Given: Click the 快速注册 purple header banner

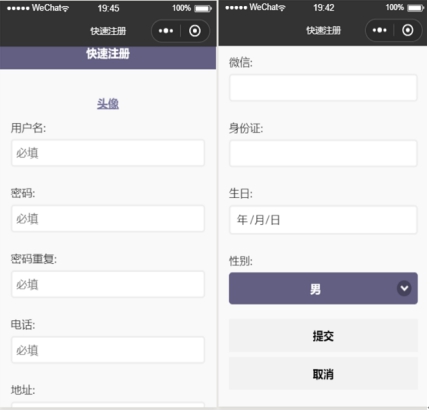Looking at the screenshot, I should point(108,57).
